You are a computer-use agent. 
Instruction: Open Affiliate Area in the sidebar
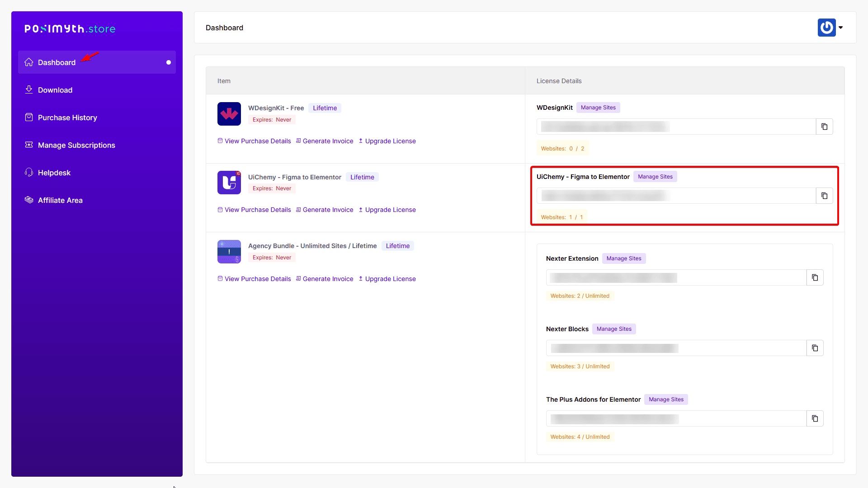click(x=97, y=200)
